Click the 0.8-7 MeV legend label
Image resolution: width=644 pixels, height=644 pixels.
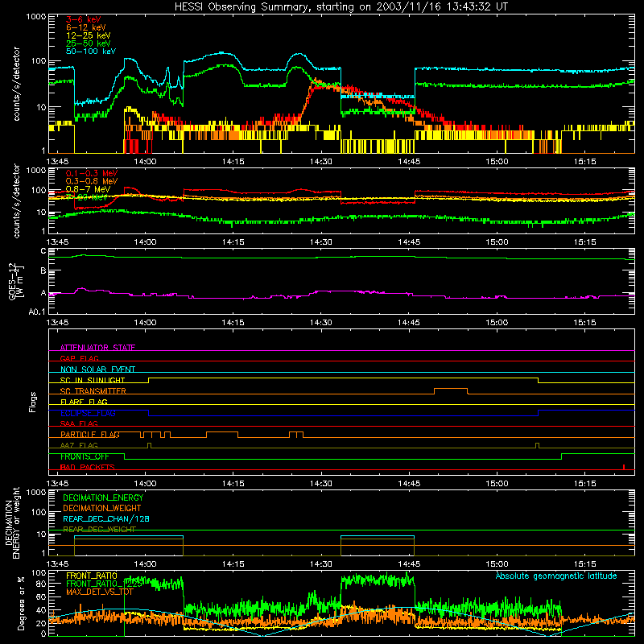click(89, 189)
